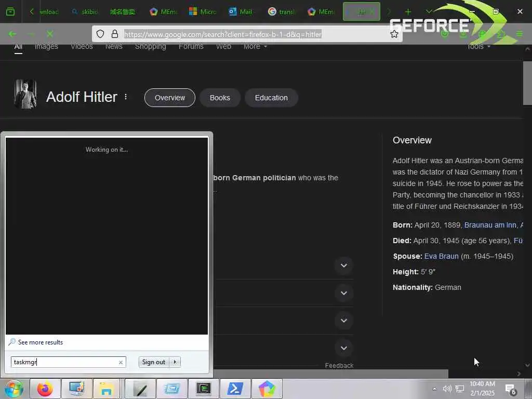Open the three-dot menu beside Adolf Hitler
The image size is (532, 399).
pyautogui.click(x=126, y=97)
